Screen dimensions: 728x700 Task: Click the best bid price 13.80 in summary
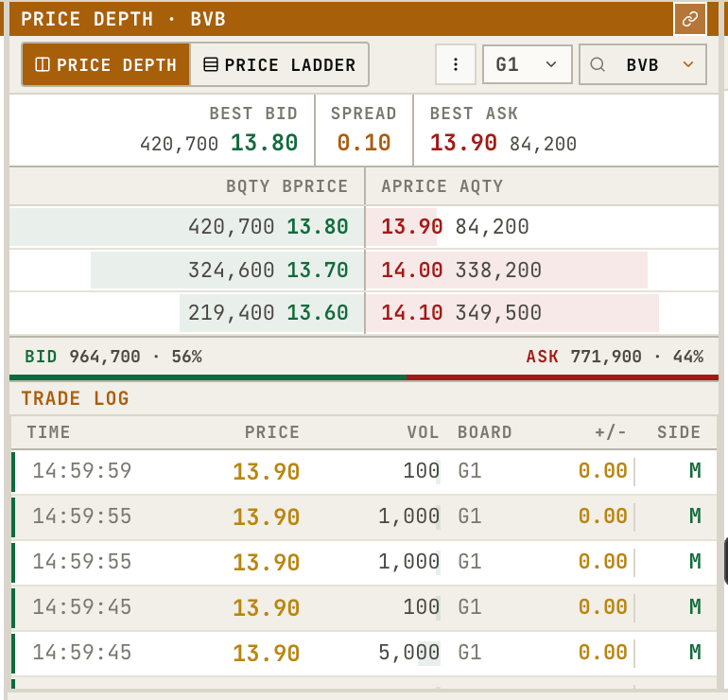click(264, 143)
